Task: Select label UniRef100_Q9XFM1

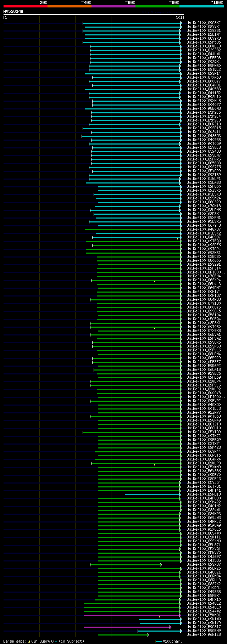Action: point(204,218)
